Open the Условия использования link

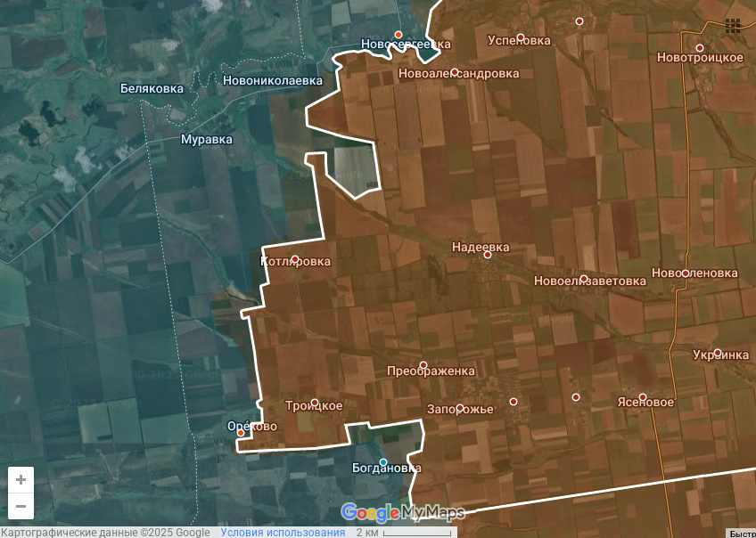(x=283, y=533)
